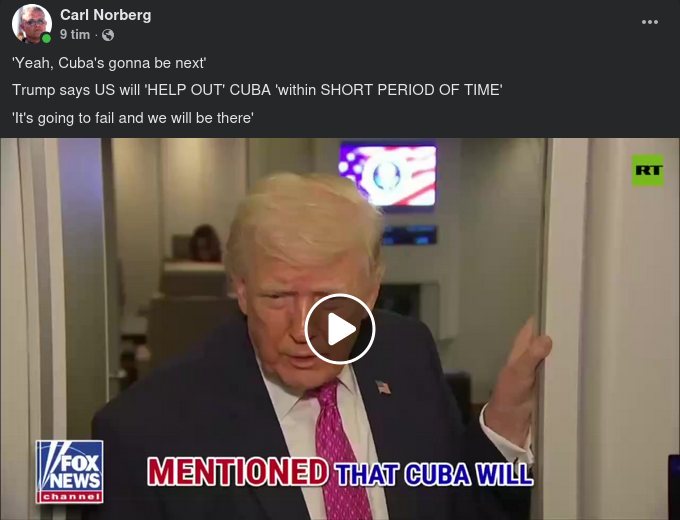Open the Carl Norberg name link

tap(105, 15)
